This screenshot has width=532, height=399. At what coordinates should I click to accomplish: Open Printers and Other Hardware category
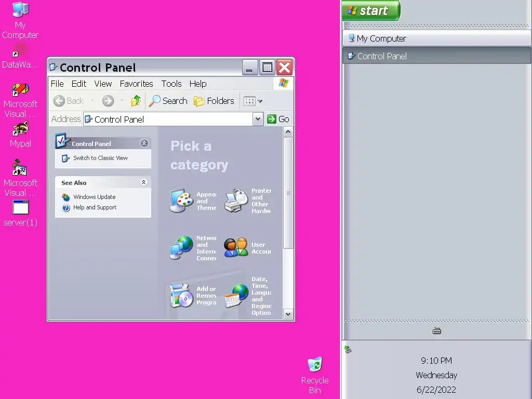(248, 201)
